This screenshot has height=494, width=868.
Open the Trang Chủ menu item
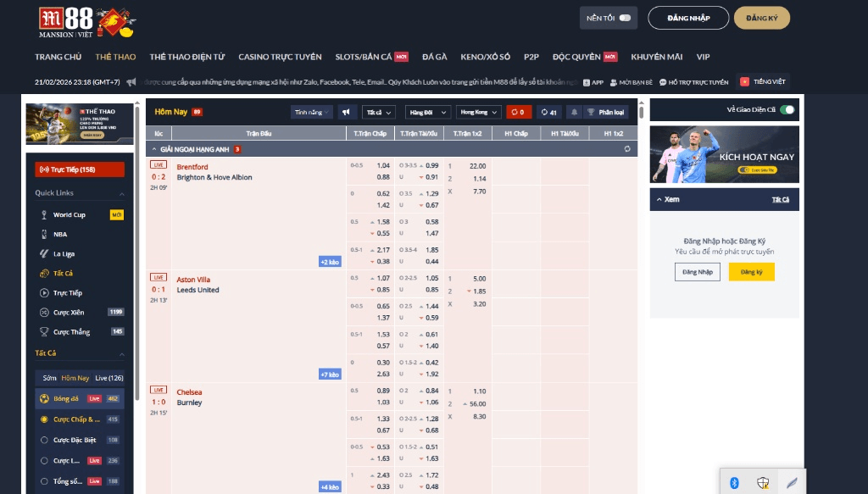pyautogui.click(x=58, y=57)
